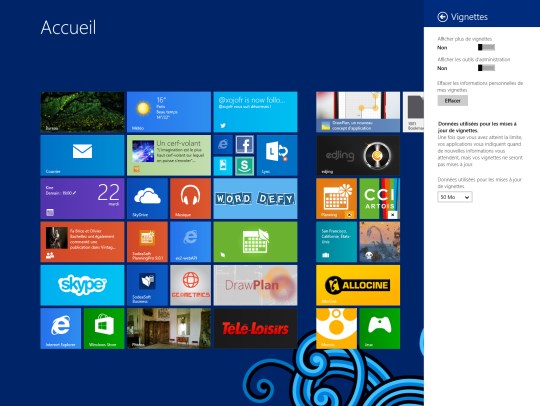This screenshot has height=406, width=540.
Task: Launch the Skype tile
Action: pyautogui.click(x=82, y=285)
